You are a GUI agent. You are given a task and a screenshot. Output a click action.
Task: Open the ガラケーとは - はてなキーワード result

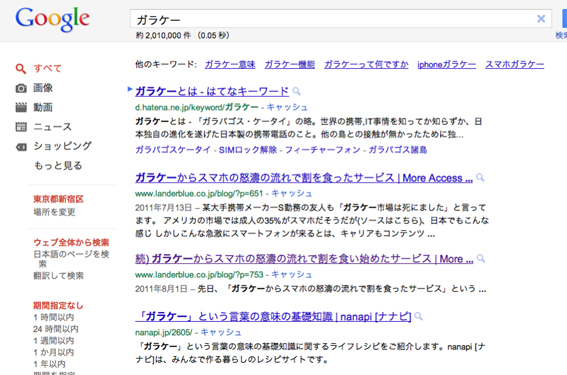coord(212,91)
